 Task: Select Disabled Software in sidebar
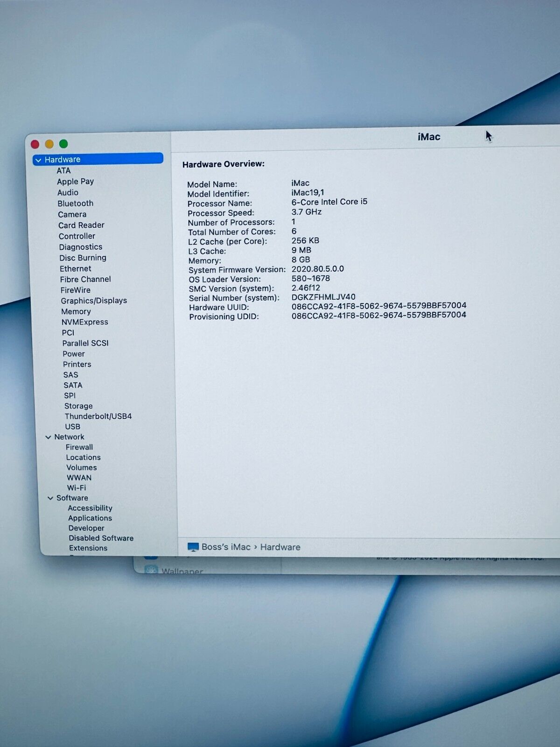click(x=101, y=538)
